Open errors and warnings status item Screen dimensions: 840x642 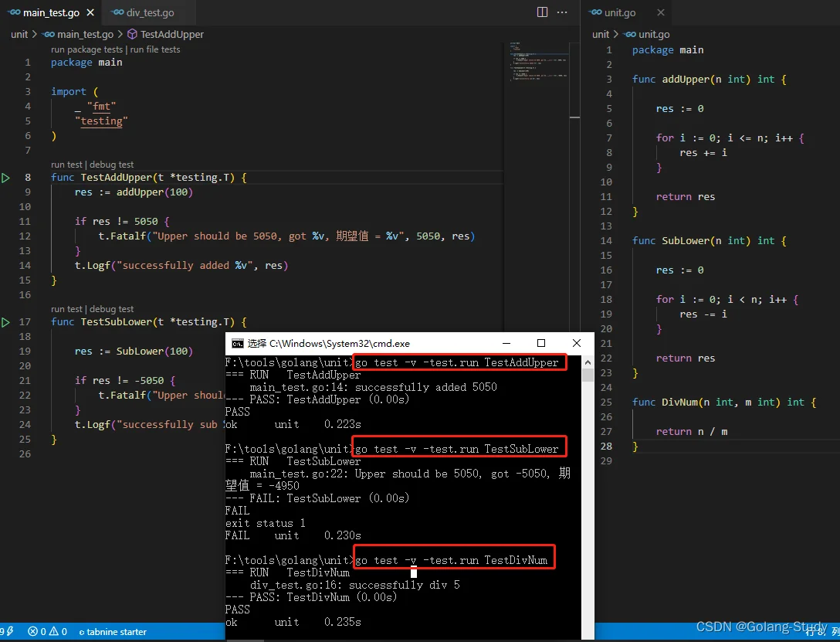tap(48, 632)
